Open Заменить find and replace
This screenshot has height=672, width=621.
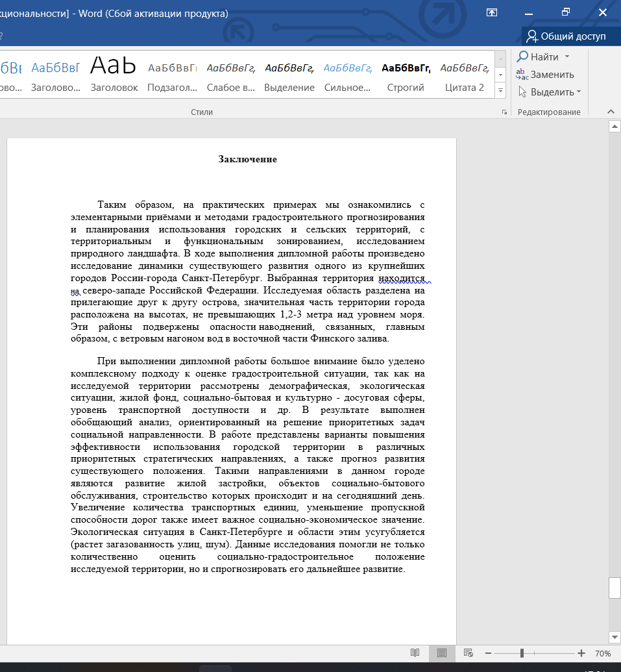click(544, 75)
